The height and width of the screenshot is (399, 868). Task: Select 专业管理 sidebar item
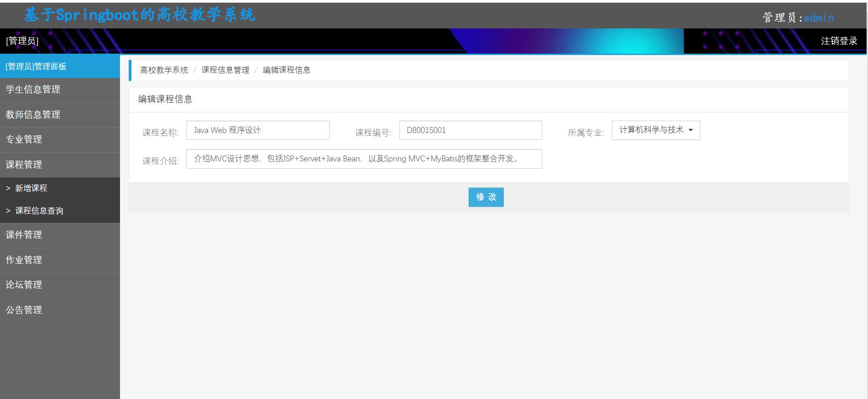point(60,139)
